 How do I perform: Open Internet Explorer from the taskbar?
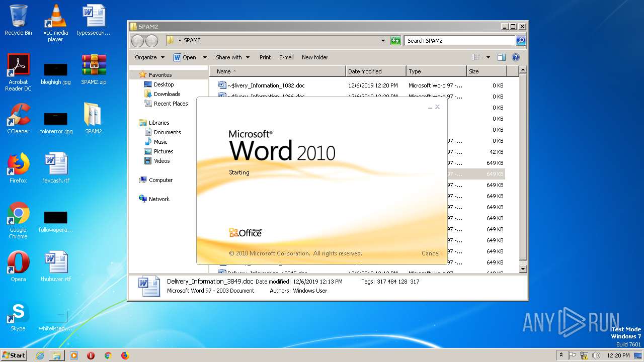tap(40, 355)
